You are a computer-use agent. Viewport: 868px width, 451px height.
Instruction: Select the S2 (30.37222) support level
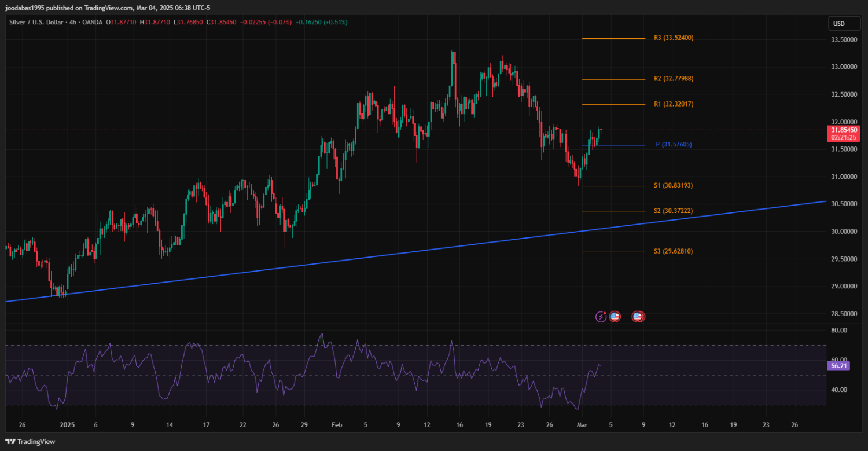[x=674, y=211]
